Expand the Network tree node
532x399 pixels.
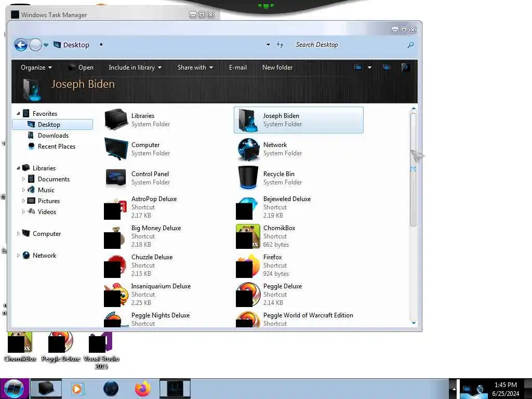pos(18,256)
